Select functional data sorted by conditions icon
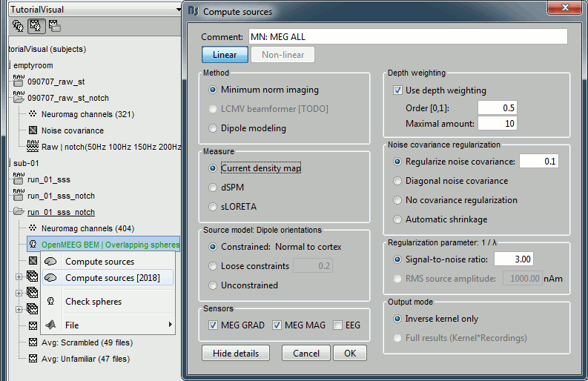Image resolution: width=588 pixels, height=381 pixels. coord(54,27)
